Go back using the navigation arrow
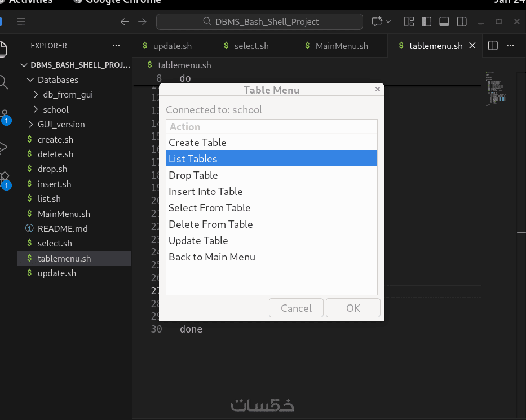 click(x=125, y=22)
